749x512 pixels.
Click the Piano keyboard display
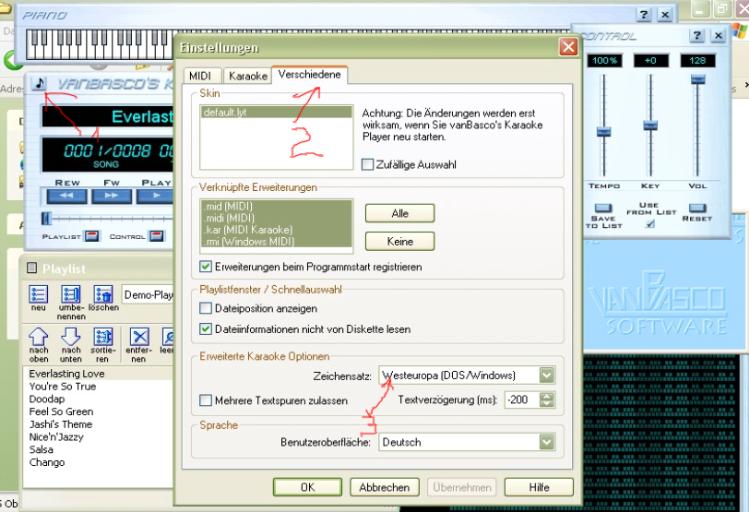click(100, 44)
